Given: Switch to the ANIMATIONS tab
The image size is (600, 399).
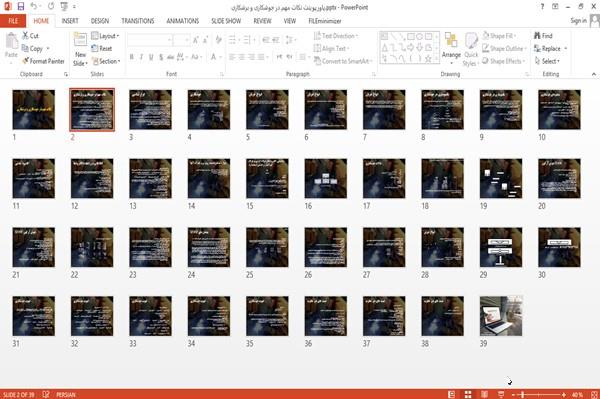Looking at the screenshot, I should click(183, 21).
